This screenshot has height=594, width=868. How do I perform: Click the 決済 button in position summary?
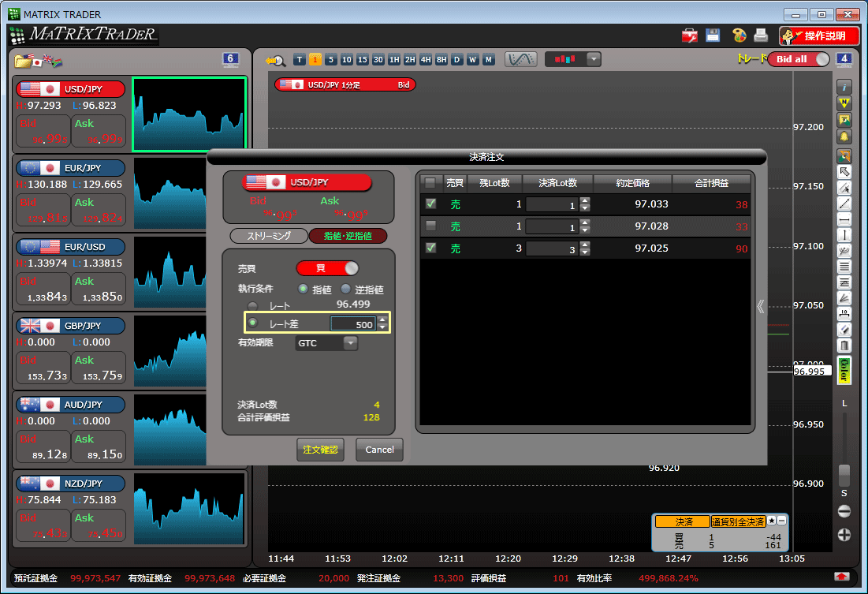point(683,521)
